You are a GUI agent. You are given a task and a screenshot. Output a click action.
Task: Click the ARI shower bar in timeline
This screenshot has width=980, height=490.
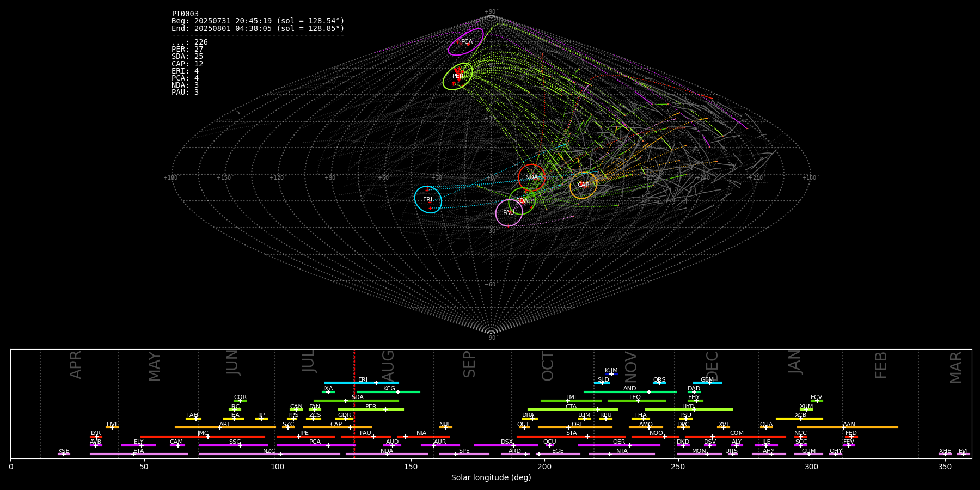[225, 427]
